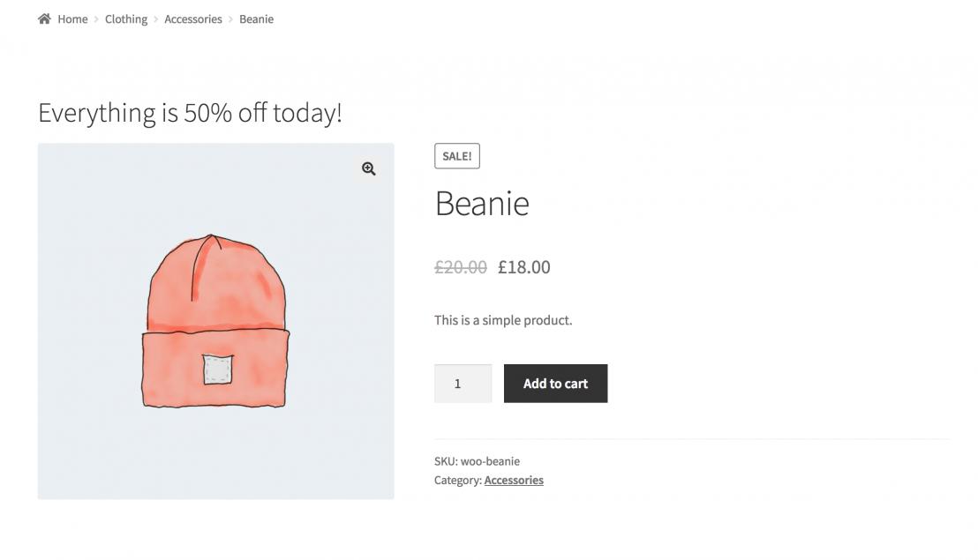
Task: Select the 'This is a simple product.' description text
Action: (x=502, y=320)
